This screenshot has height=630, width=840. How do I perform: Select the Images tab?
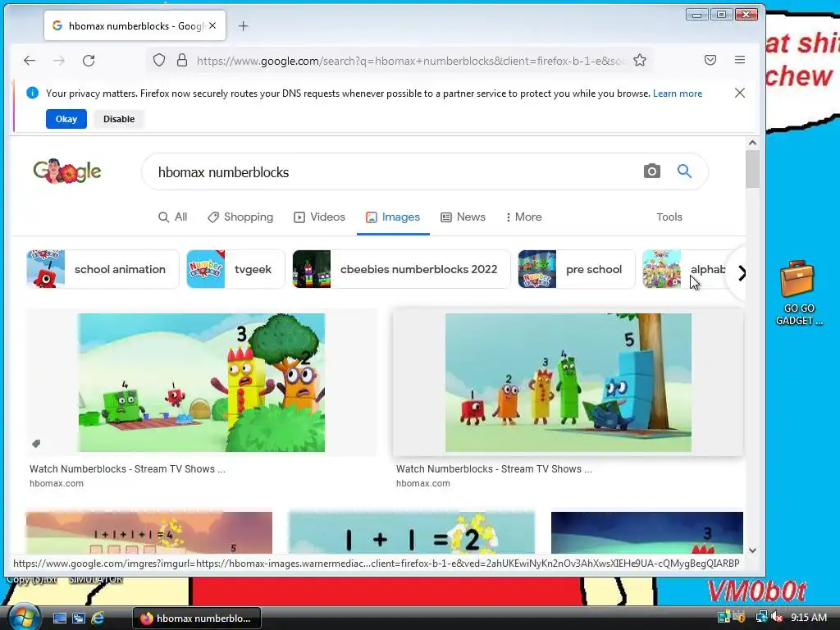click(393, 217)
